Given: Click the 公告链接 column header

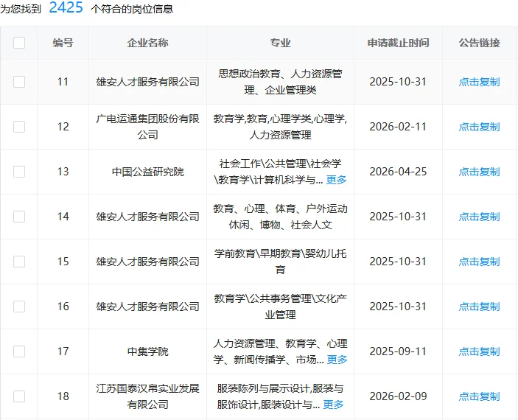Looking at the screenshot, I should pyautogui.click(x=480, y=43).
